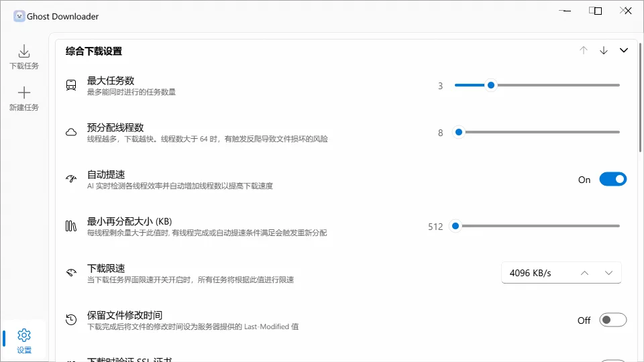Increase the 下载限速 value with up arrow
The width and height of the screenshot is (644, 362).
[584, 273]
